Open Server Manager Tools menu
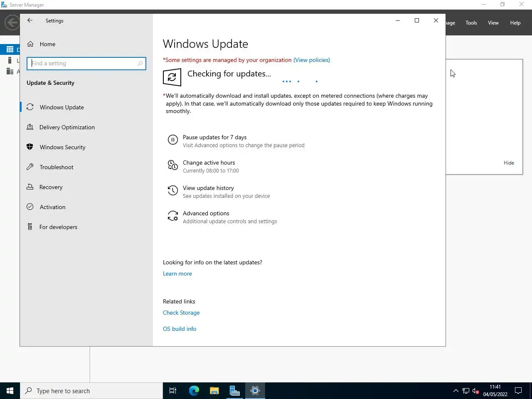 (x=471, y=23)
